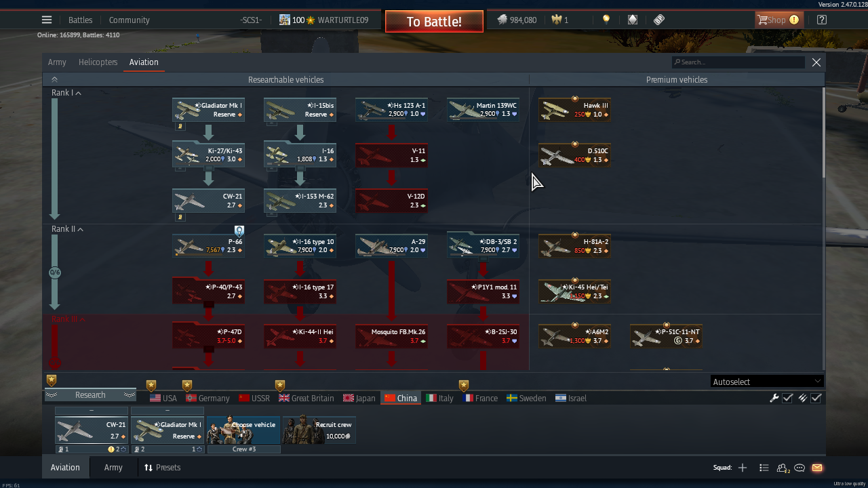Open the chat speech bubble icon
This screenshot has width=868, height=488.
pos(800,468)
